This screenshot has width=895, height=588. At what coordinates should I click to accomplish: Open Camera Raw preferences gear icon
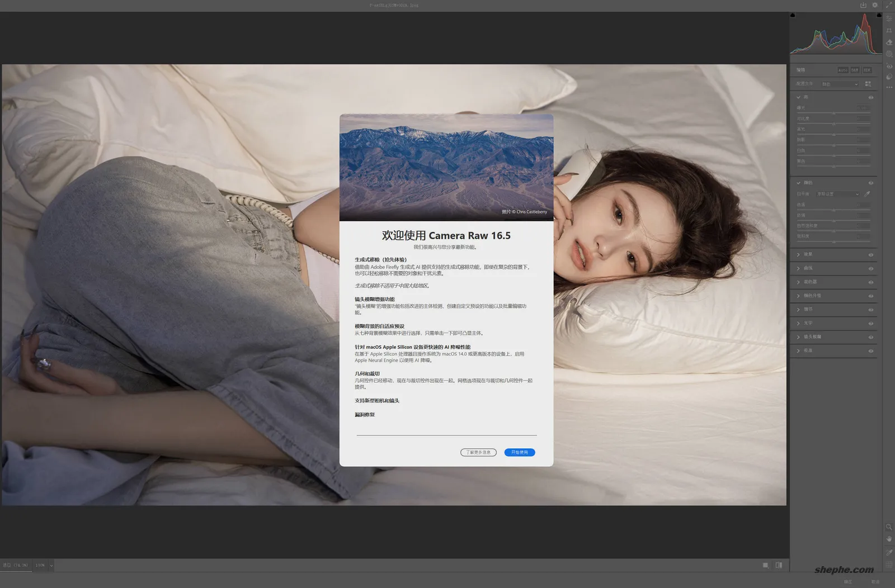(x=875, y=5)
